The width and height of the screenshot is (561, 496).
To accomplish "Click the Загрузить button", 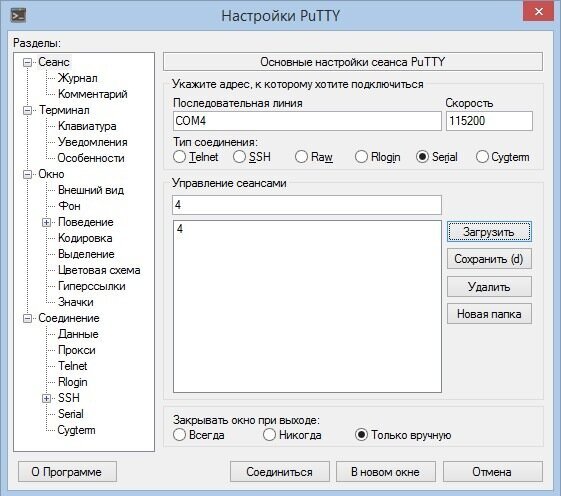I will click(x=489, y=232).
